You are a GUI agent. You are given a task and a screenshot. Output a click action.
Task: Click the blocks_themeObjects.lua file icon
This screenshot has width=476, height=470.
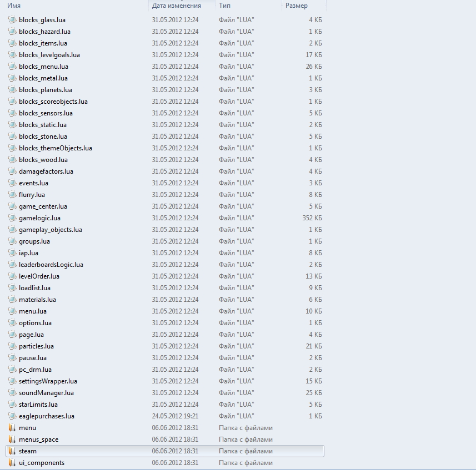12,148
